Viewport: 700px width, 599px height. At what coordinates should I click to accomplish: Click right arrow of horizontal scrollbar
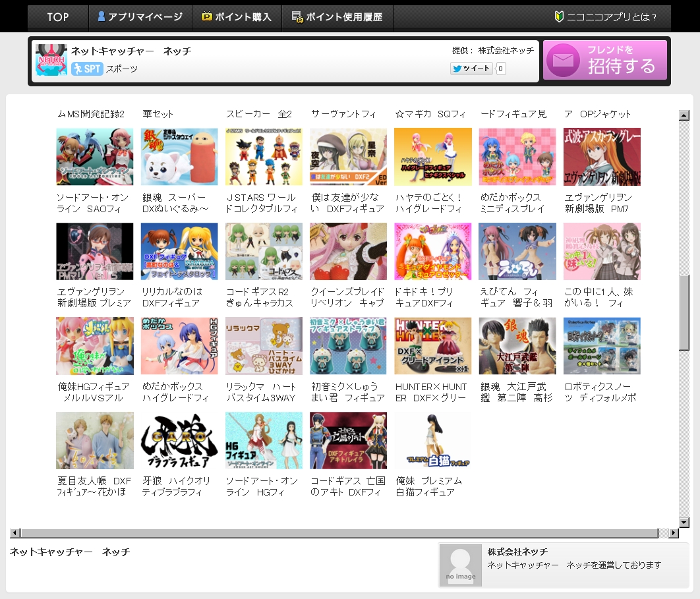[674, 532]
